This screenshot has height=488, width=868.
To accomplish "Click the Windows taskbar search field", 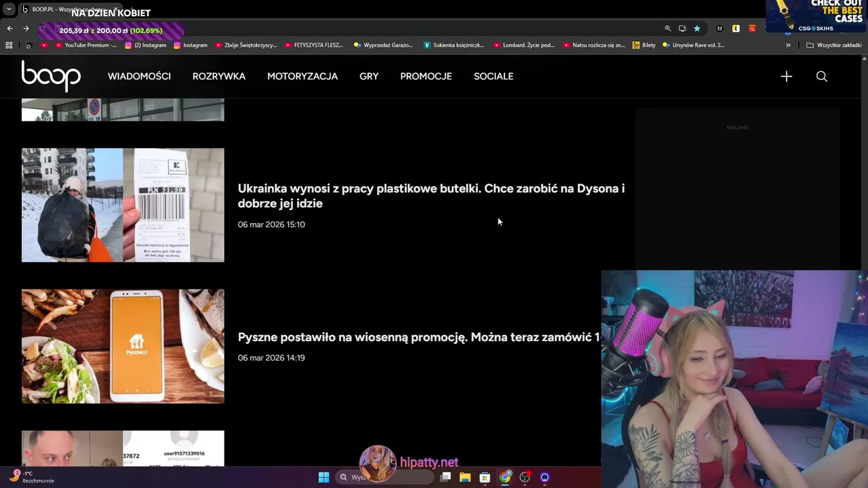I will 384,477.
